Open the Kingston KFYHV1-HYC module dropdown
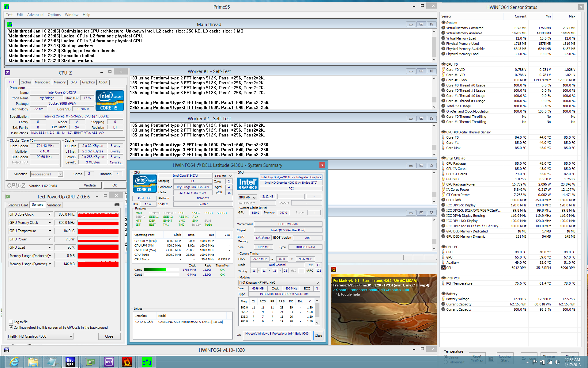588x368 pixels. tap(318, 283)
